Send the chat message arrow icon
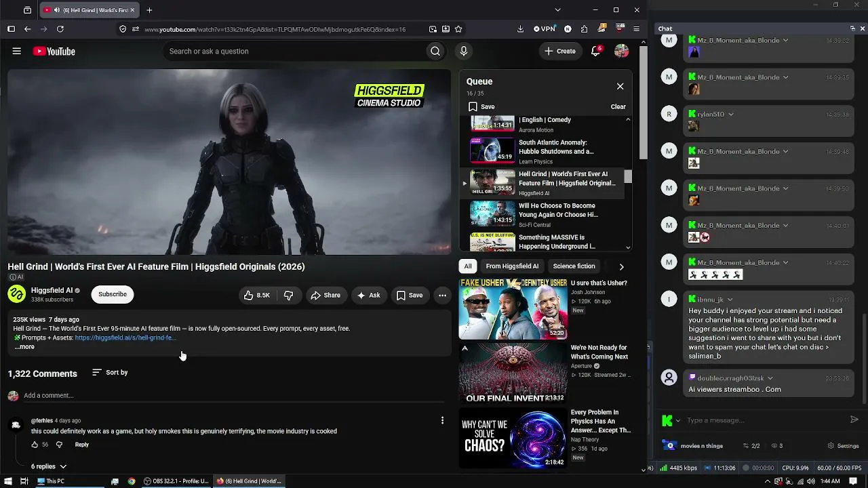Image resolution: width=868 pixels, height=488 pixels. point(854,420)
